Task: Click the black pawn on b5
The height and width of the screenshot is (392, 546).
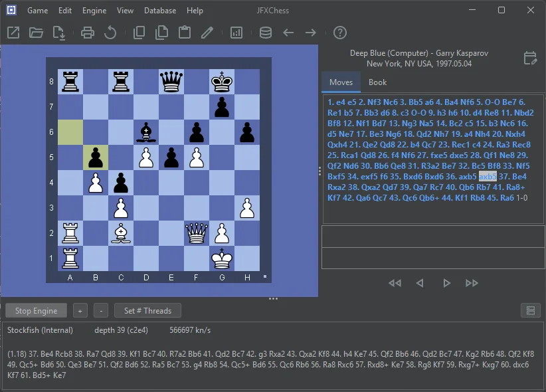Action: 96,157
